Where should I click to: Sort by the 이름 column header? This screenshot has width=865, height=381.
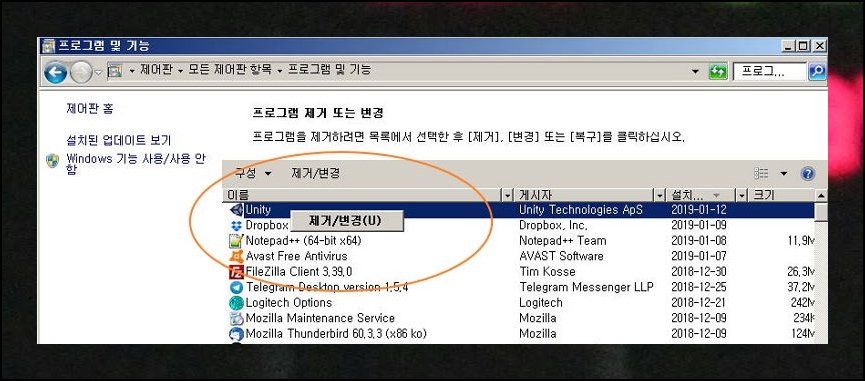click(x=362, y=195)
